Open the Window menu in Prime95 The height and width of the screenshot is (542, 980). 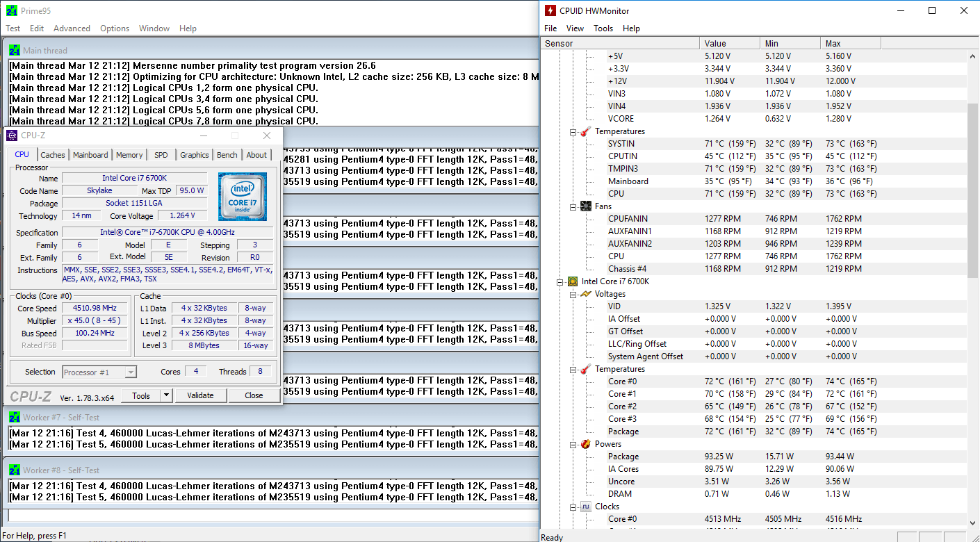pyautogui.click(x=154, y=28)
